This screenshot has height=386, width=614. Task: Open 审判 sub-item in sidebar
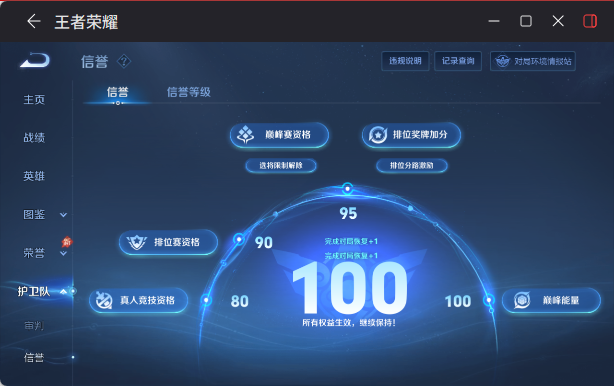tap(34, 325)
